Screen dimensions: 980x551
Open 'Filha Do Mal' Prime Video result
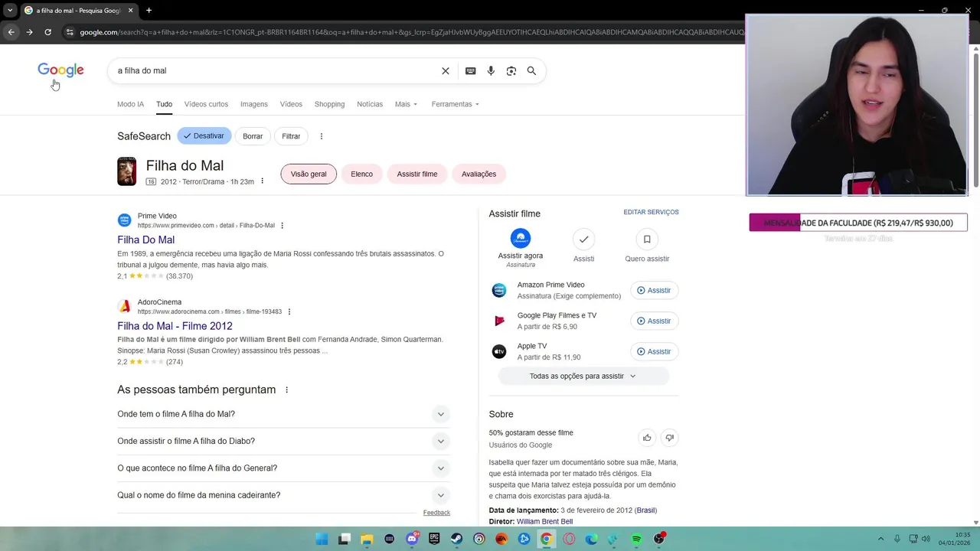[x=146, y=240]
